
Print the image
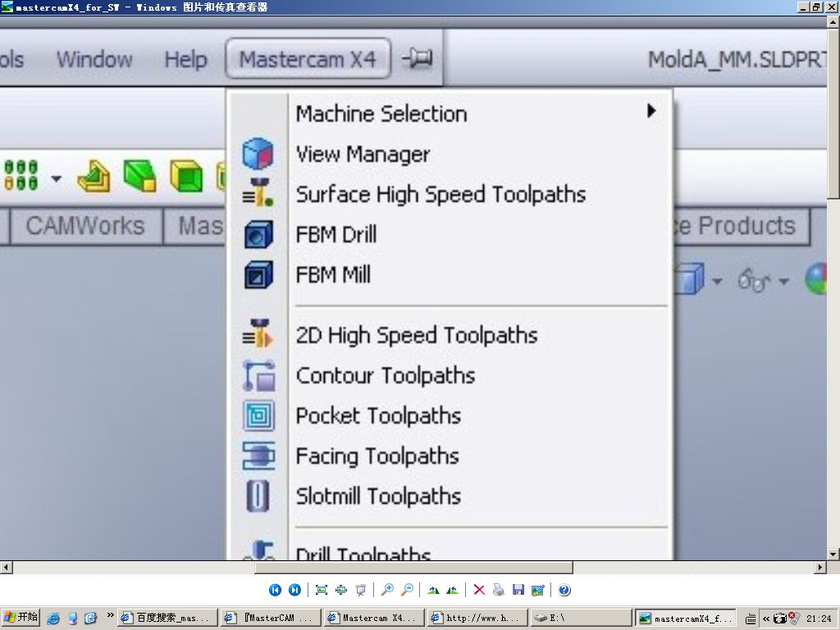coord(499,590)
